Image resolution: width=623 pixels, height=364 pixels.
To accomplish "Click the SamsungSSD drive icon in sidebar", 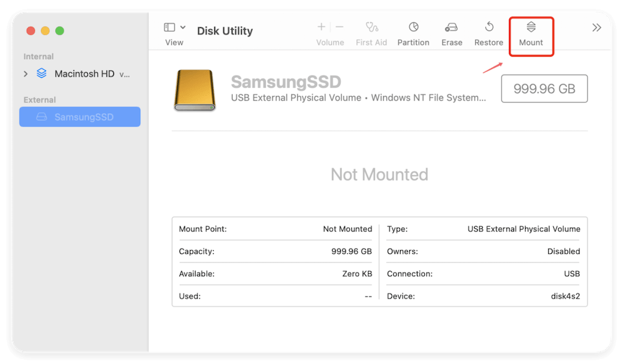I will (x=42, y=117).
